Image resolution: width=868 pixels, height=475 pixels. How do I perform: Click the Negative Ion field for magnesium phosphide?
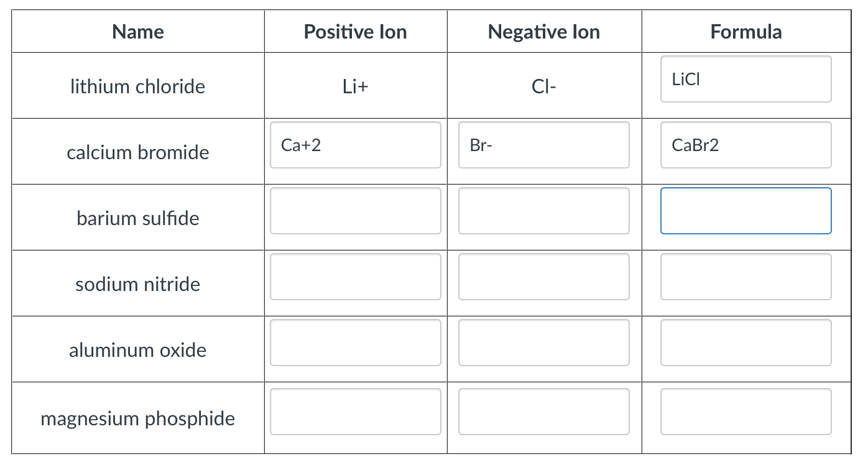(x=543, y=411)
